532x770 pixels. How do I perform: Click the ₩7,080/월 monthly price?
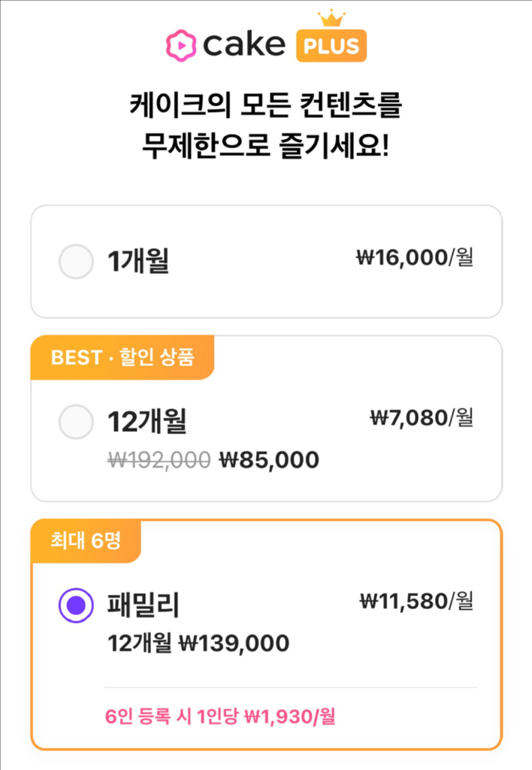422,417
